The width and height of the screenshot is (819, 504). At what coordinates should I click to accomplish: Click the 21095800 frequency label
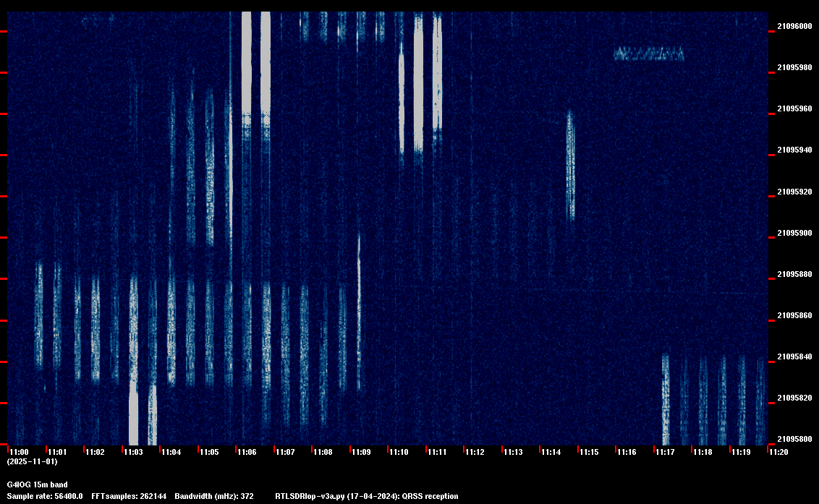794,439
